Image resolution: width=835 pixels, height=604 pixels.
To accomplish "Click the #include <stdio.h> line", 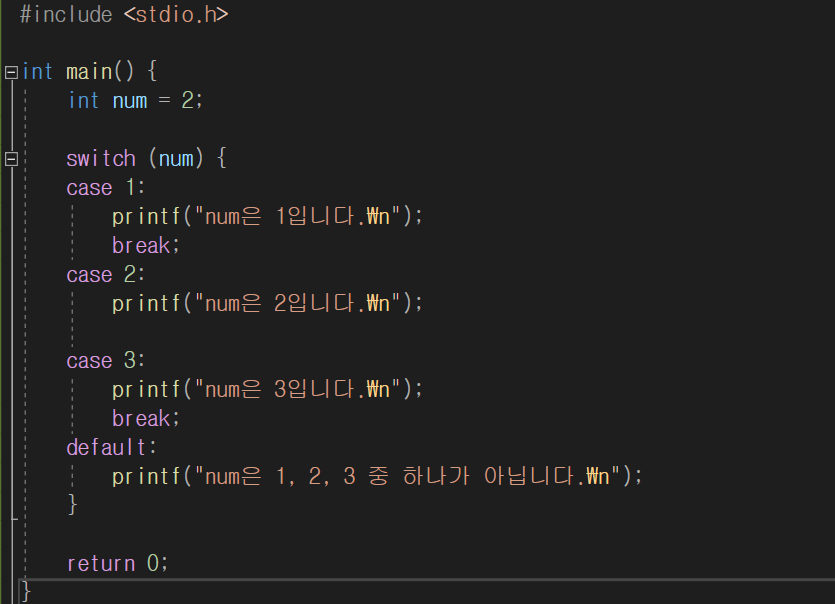I will [x=124, y=14].
